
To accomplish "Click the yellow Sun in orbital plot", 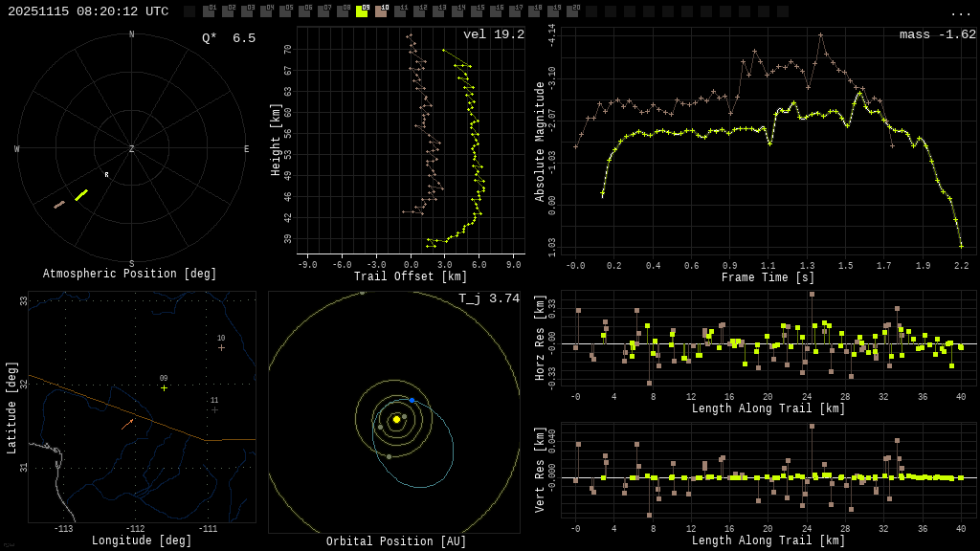I will tap(396, 419).
